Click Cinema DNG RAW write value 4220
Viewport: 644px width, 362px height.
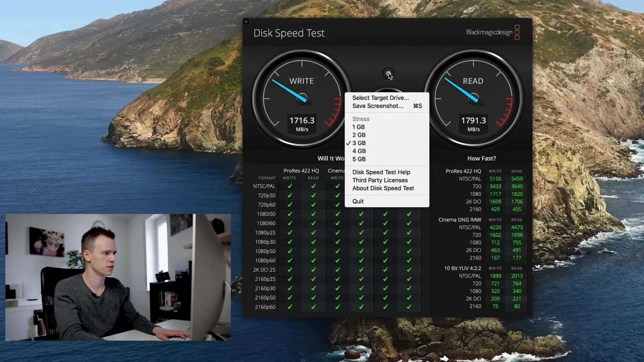(495, 228)
